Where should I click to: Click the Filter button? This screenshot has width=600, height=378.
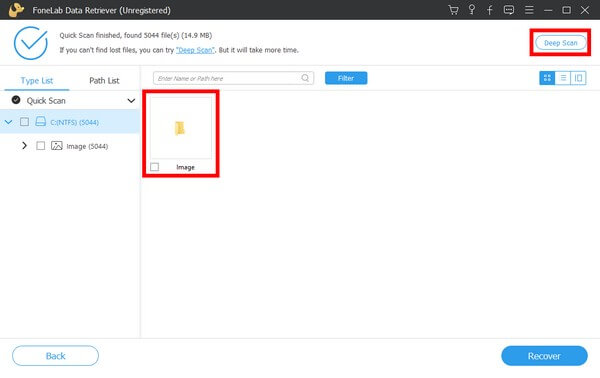346,78
